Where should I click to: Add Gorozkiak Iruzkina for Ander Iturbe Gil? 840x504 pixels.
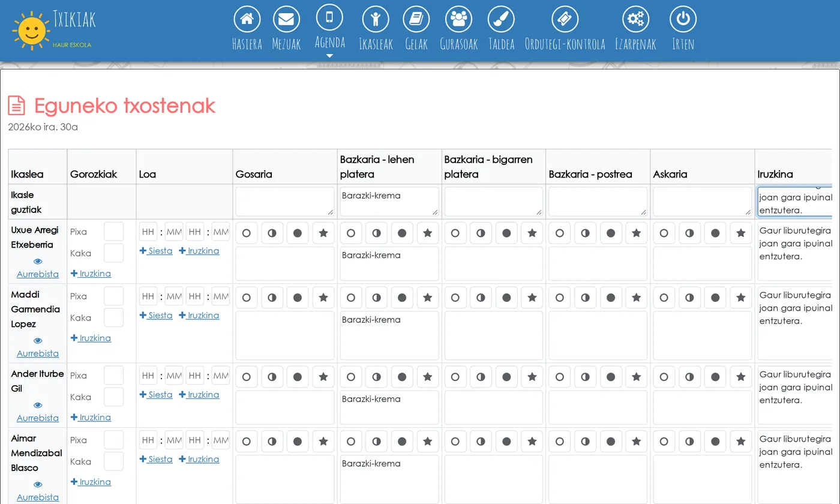(x=91, y=418)
